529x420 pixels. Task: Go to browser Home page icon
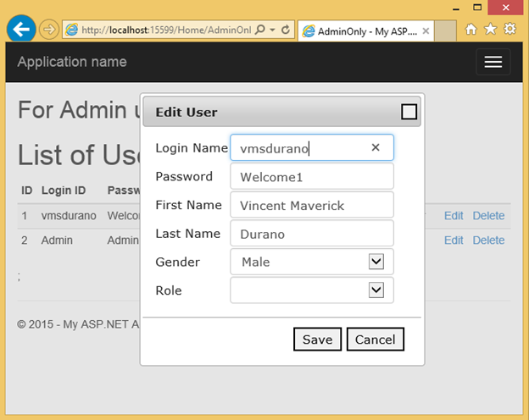[x=471, y=30]
